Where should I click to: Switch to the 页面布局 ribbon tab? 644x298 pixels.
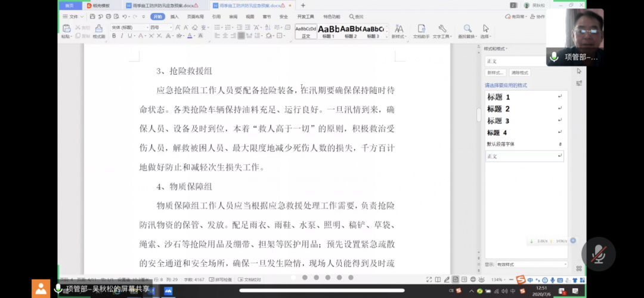coord(195,17)
